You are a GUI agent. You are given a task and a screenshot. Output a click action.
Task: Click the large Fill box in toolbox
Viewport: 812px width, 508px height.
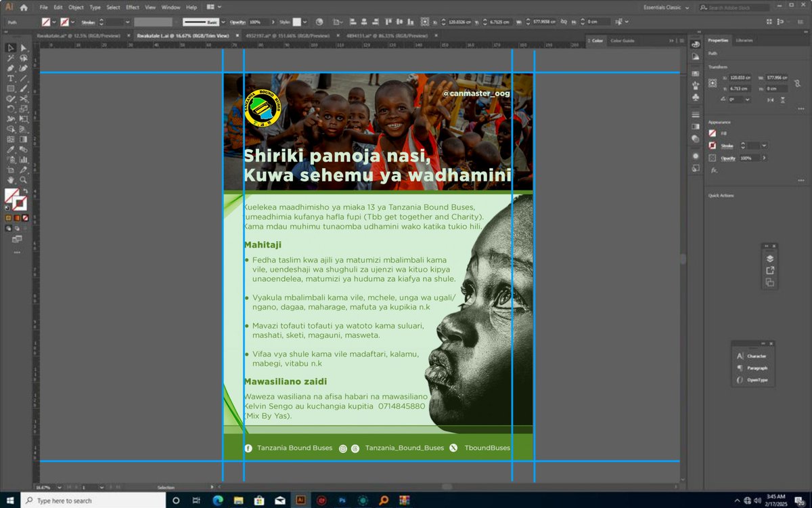(x=12, y=195)
